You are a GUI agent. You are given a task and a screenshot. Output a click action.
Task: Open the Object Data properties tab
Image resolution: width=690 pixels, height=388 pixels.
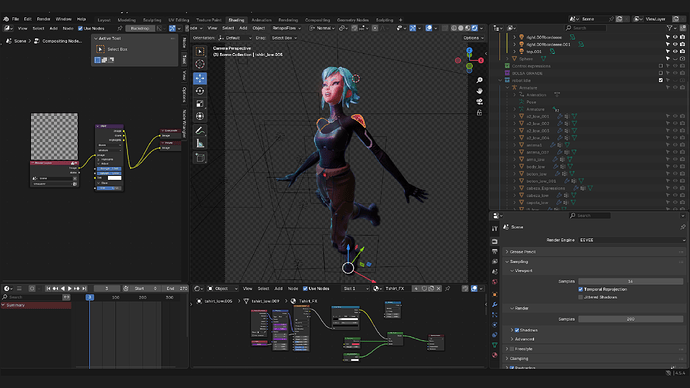495,345
